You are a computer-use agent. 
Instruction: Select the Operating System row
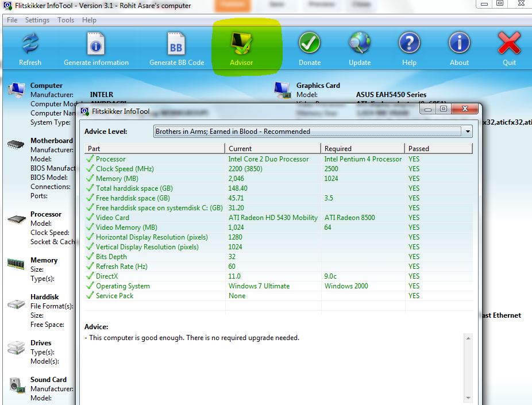coord(278,286)
